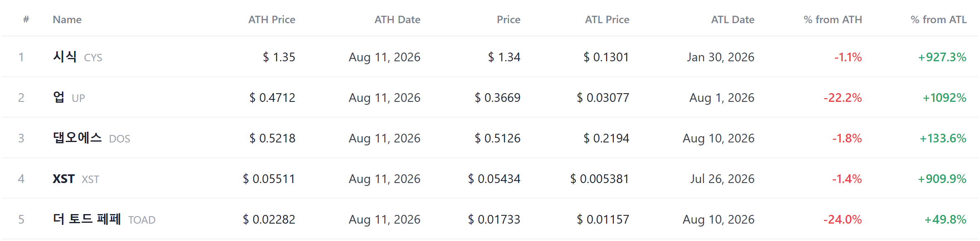
Task: Sort by ATL Price column header
Action: pyautogui.click(x=607, y=19)
